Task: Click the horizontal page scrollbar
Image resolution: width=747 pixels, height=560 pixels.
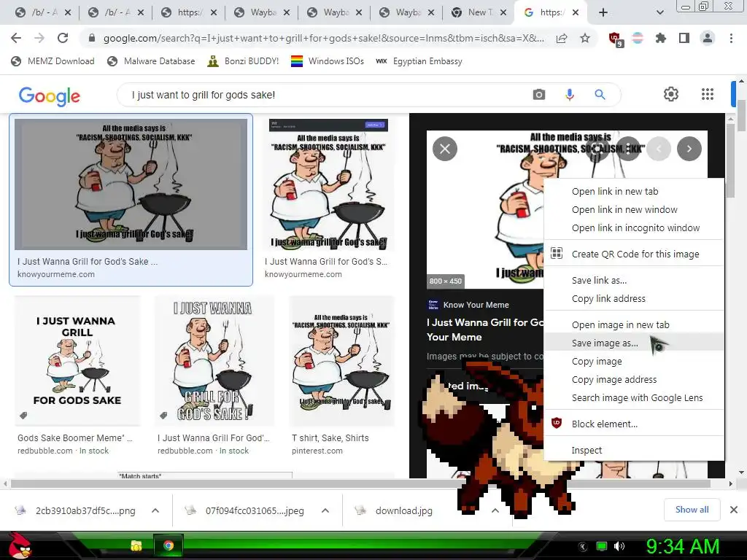Action: [x=360, y=484]
